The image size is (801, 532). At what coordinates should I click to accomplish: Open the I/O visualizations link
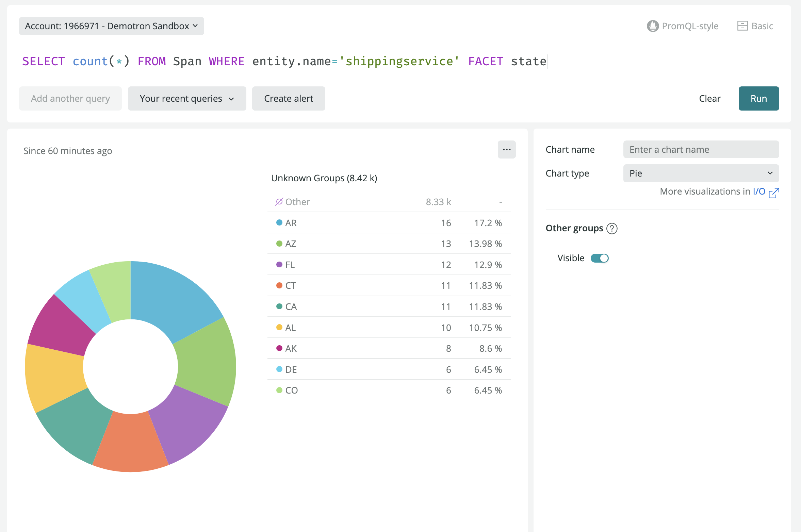point(759,192)
